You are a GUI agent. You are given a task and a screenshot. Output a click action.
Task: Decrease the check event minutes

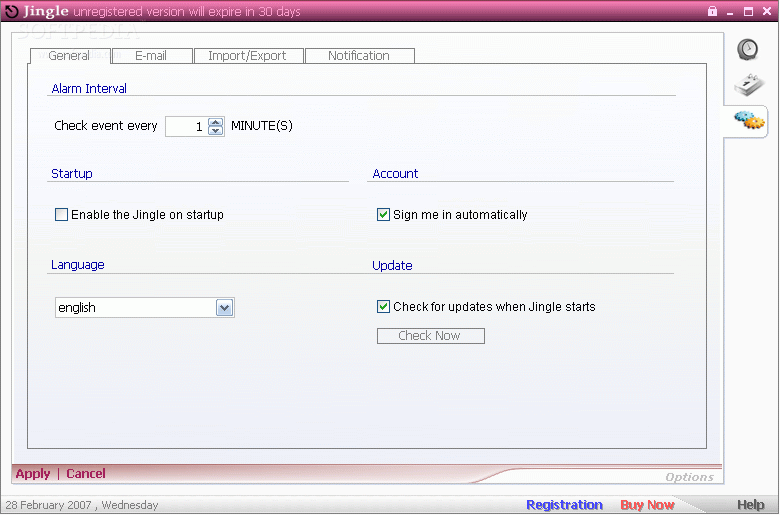point(215,130)
